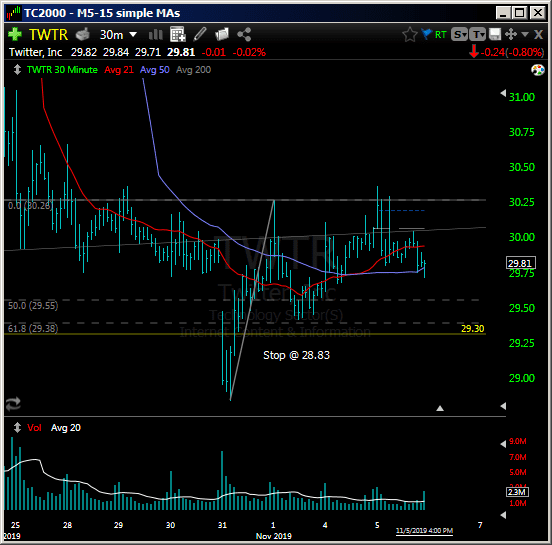Click the Avg 50 moving average label
Viewport: 552px width, 545px height.
[155, 70]
